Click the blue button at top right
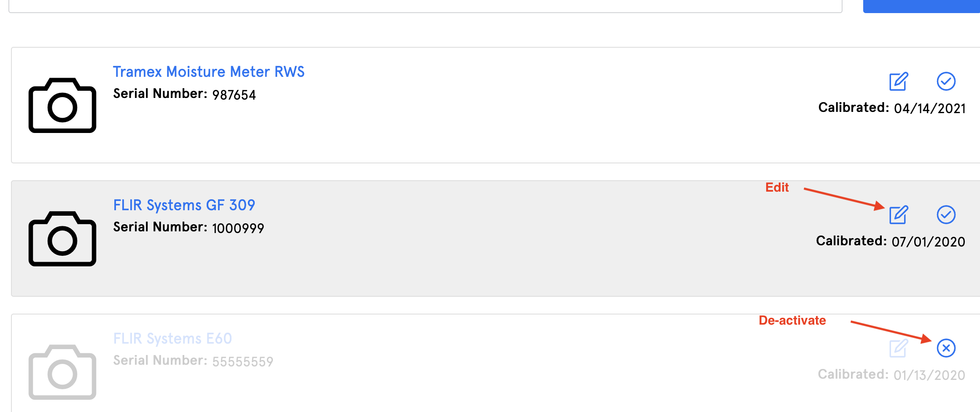The image size is (980, 412). (x=921, y=6)
